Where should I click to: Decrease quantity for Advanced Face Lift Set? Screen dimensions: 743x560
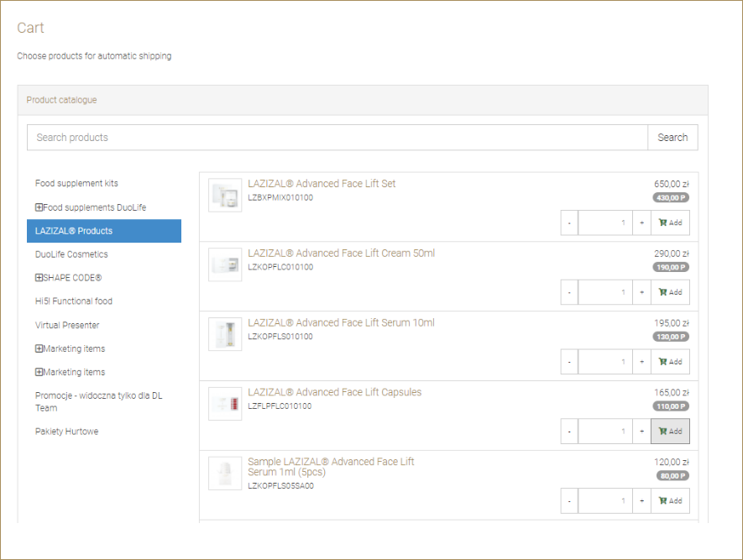pos(569,222)
